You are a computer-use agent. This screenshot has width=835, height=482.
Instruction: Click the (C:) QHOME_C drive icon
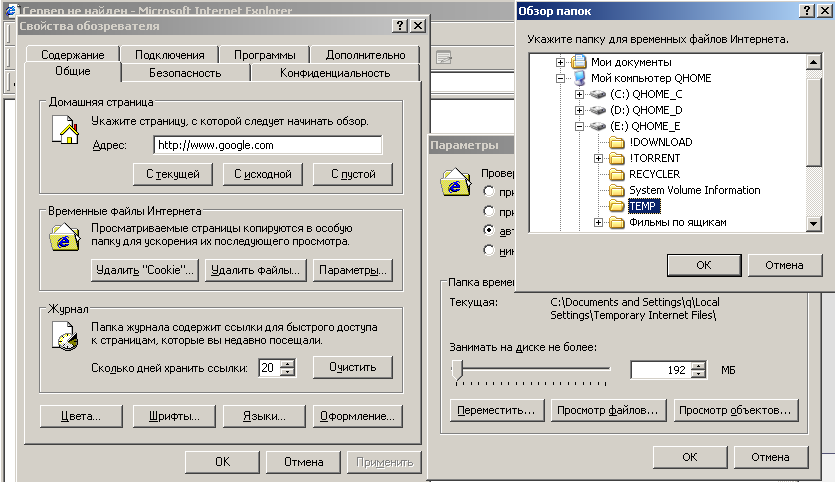click(x=598, y=94)
